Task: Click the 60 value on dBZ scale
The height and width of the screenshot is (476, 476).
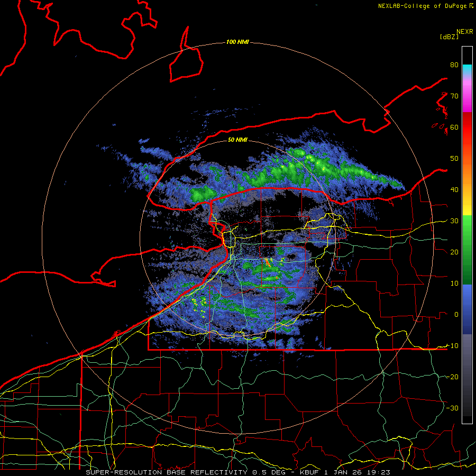Action: coord(454,127)
